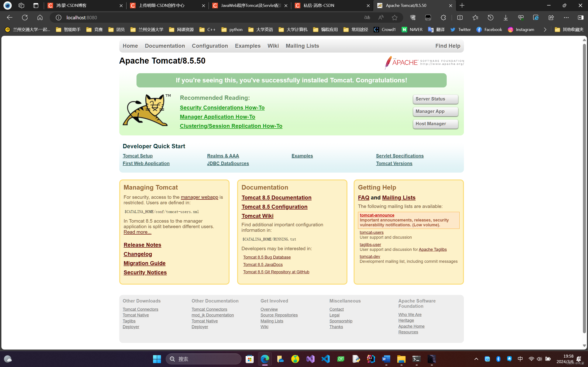
Task: Click the Server Status button
Action: point(435,99)
